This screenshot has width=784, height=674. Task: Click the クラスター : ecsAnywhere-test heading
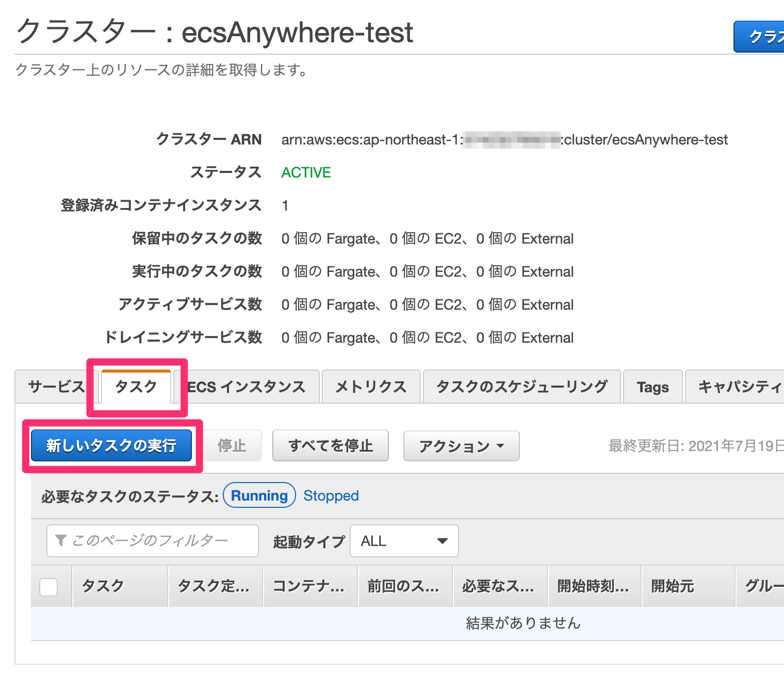pos(215,32)
